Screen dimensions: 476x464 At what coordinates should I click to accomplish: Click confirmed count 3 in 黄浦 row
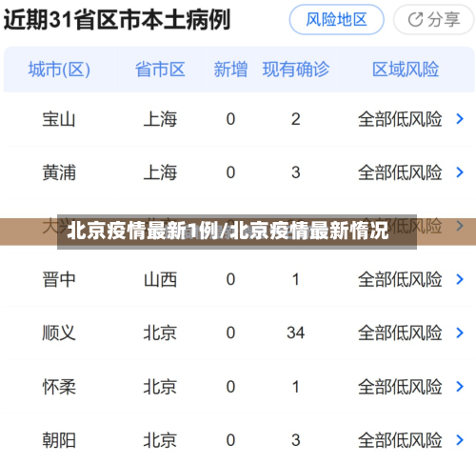296,172
